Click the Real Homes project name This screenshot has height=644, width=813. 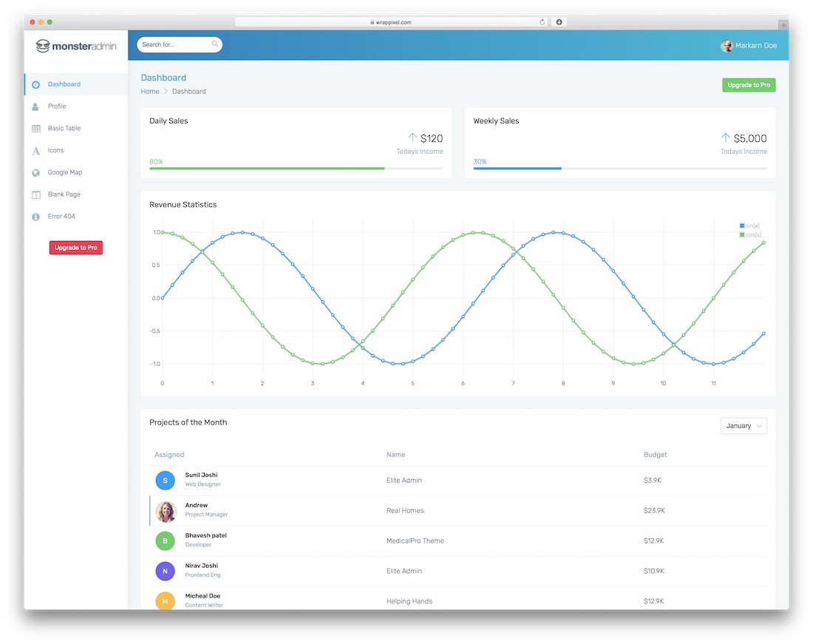(405, 511)
